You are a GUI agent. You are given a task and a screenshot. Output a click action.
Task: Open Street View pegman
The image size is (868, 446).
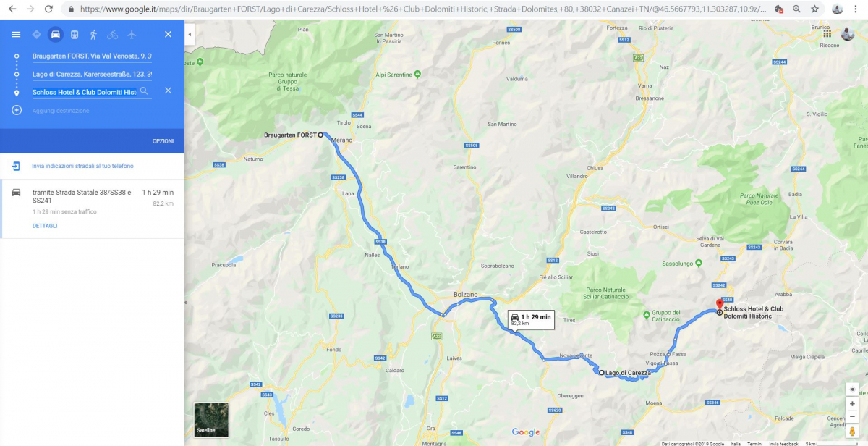coord(852,432)
